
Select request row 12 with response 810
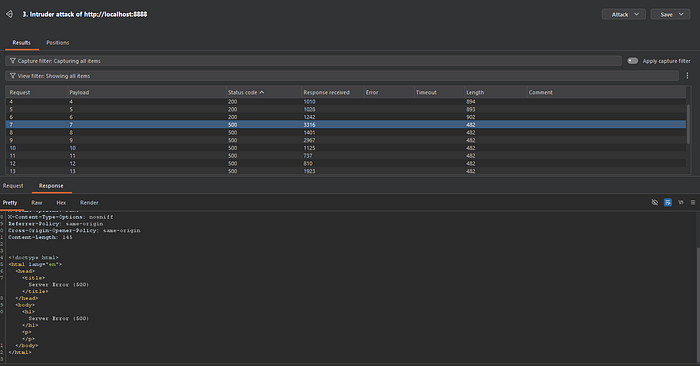(346, 163)
